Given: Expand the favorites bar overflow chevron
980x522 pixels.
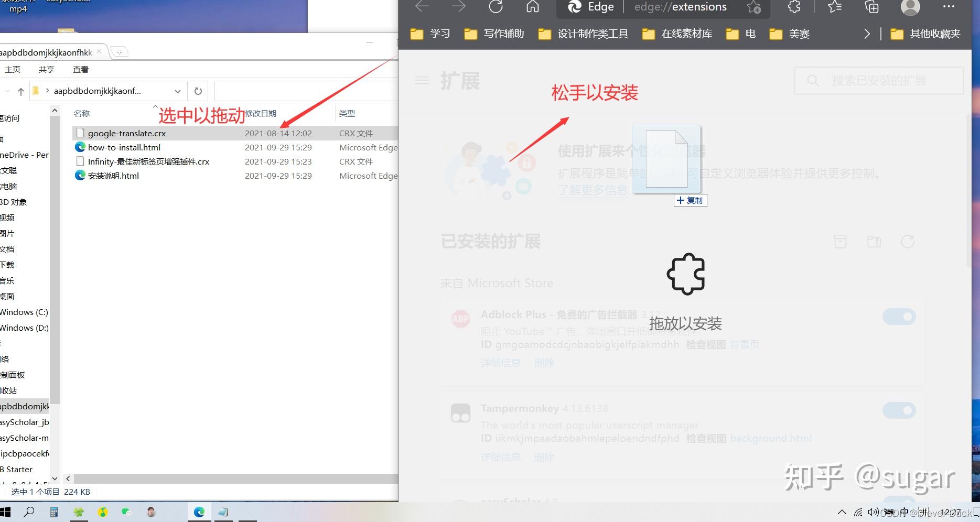Looking at the screenshot, I should [x=867, y=33].
